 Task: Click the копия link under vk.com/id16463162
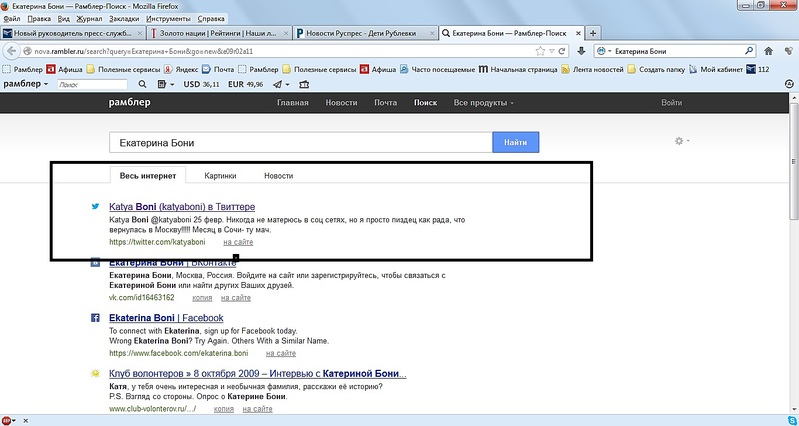pyautogui.click(x=202, y=298)
